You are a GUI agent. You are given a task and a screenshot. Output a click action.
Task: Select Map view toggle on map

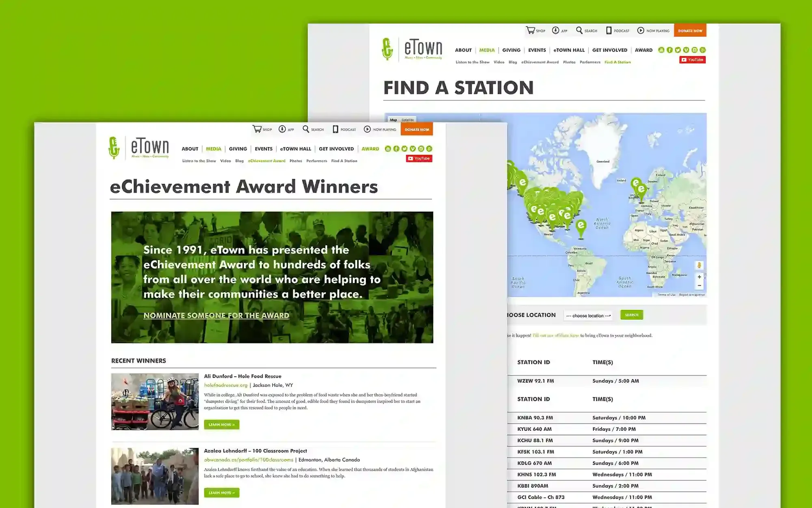[x=393, y=120]
